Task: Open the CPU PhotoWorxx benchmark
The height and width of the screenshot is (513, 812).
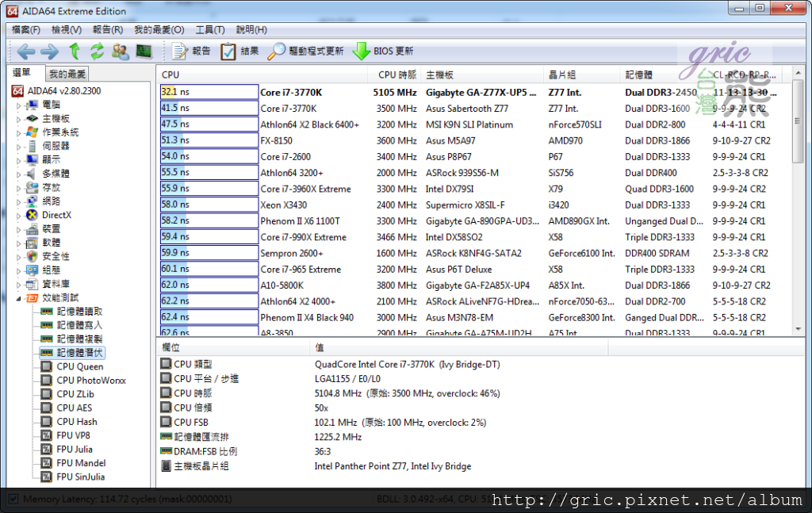Action: tap(83, 381)
